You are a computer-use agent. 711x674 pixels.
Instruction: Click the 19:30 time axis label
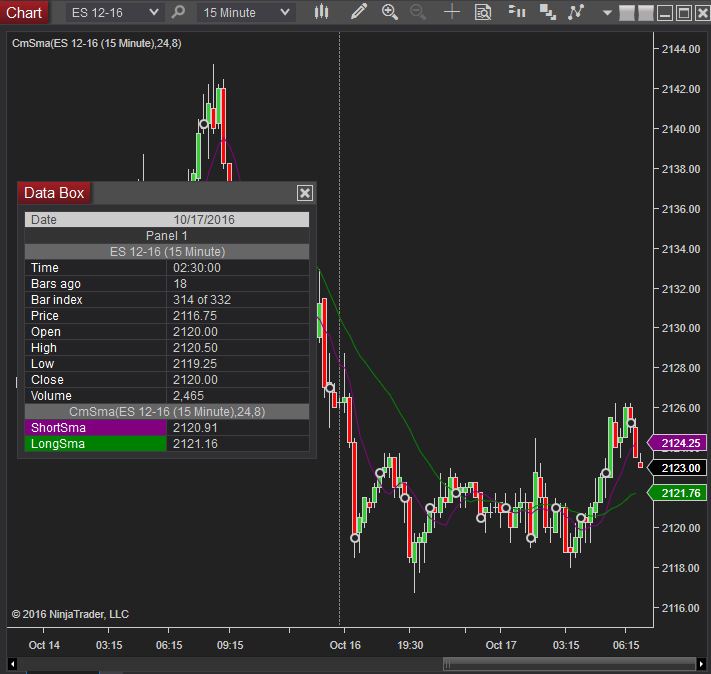[410, 645]
